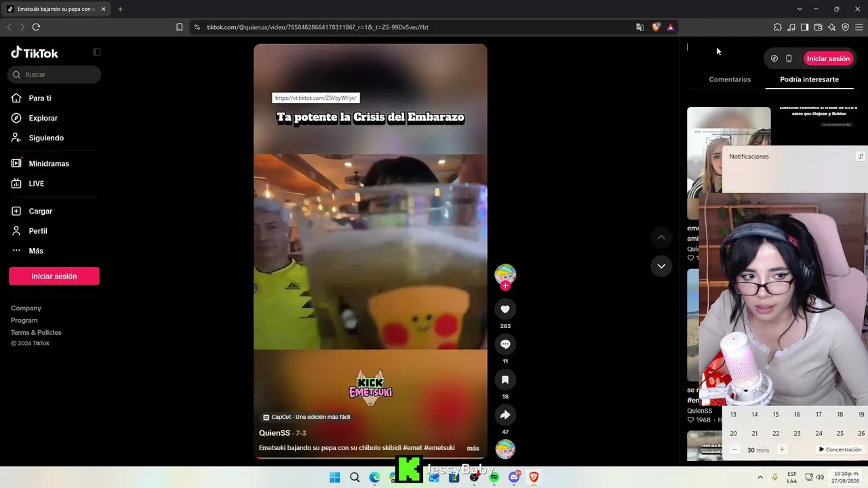This screenshot has width=868, height=488.
Task: Open the sound disc below share button
Action: click(505, 449)
